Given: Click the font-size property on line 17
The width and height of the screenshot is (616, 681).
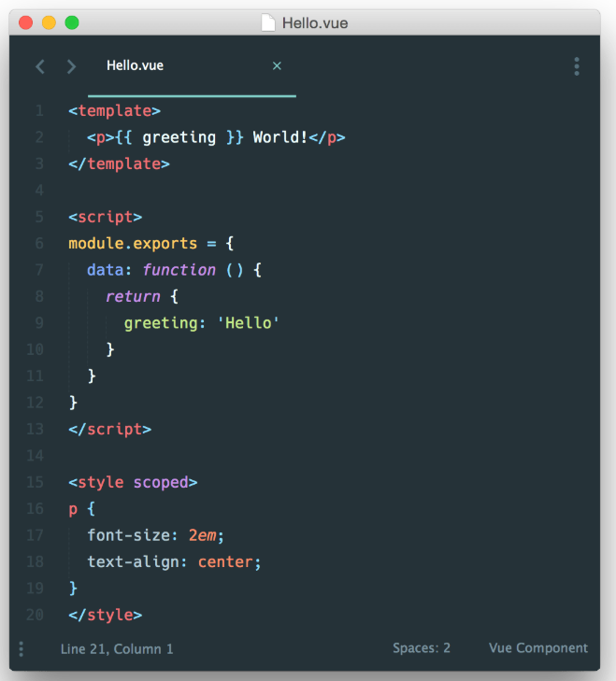Looking at the screenshot, I should [x=128, y=535].
